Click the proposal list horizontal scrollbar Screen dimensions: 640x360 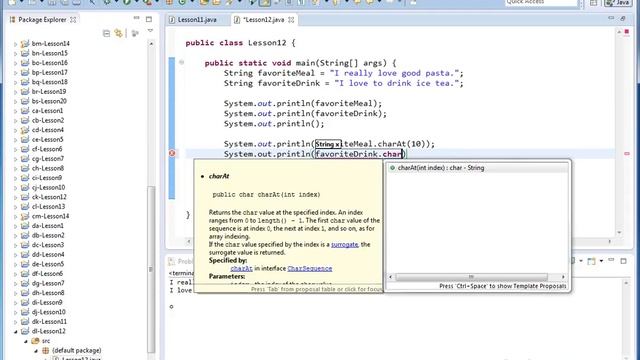471,277
